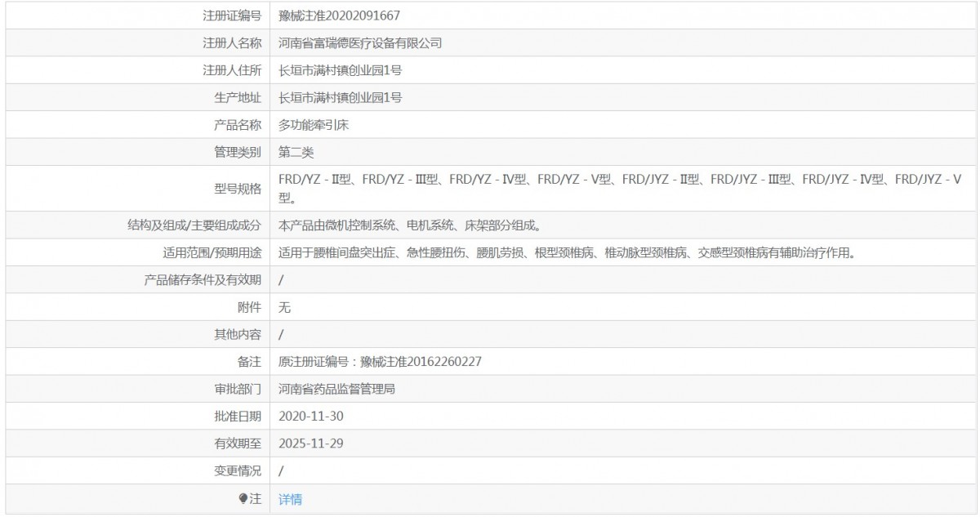Click the 生产地址 address value
The image size is (980, 517).
[x=340, y=97]
